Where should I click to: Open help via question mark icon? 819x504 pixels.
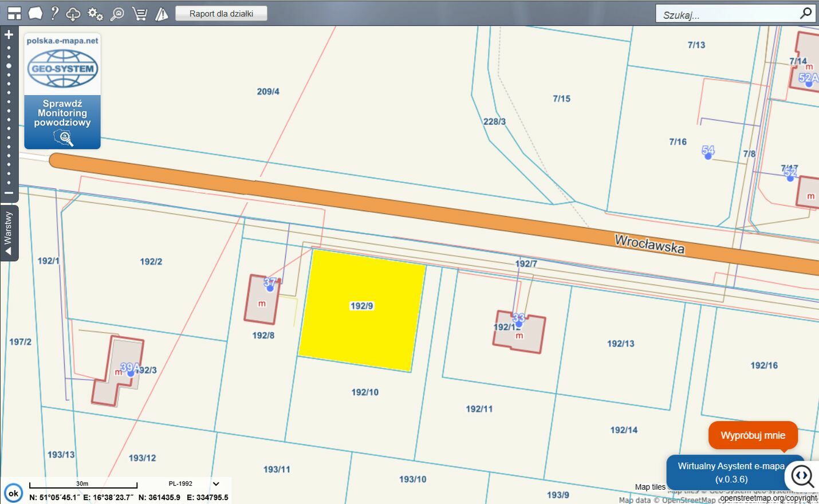pyautogui.click(x=54, y=13)
